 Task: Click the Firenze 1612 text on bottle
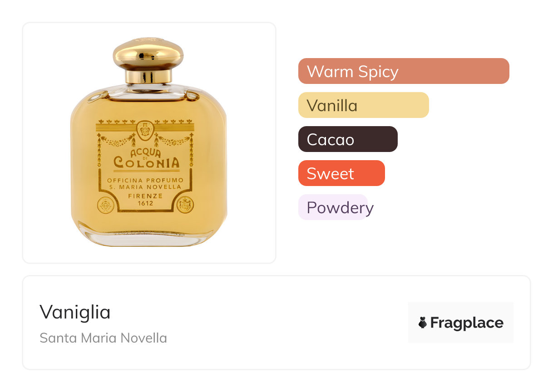tap(146, 200)
